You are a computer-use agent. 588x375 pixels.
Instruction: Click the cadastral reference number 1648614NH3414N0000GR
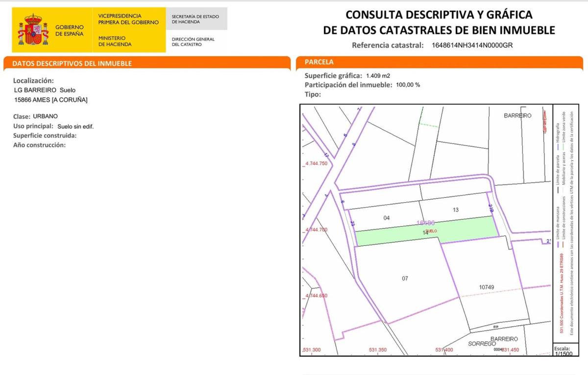(472, 46)
